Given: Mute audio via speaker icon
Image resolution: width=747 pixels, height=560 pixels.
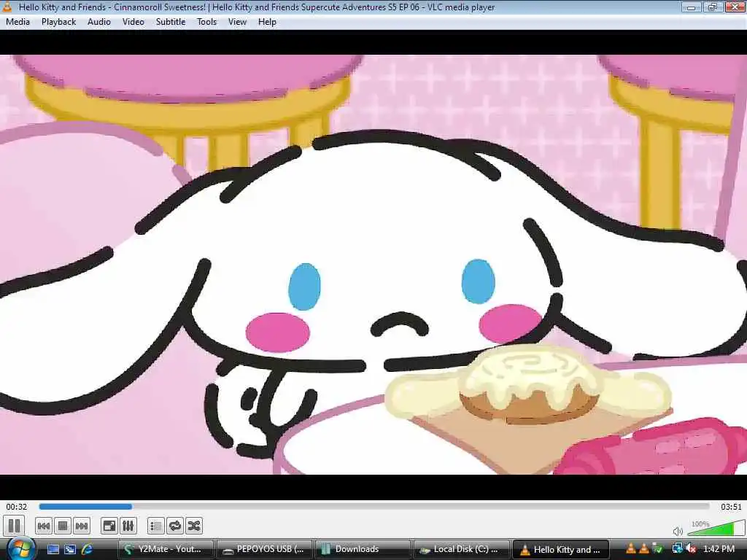Looking at the screenshot, I should (x=678, y=531).
